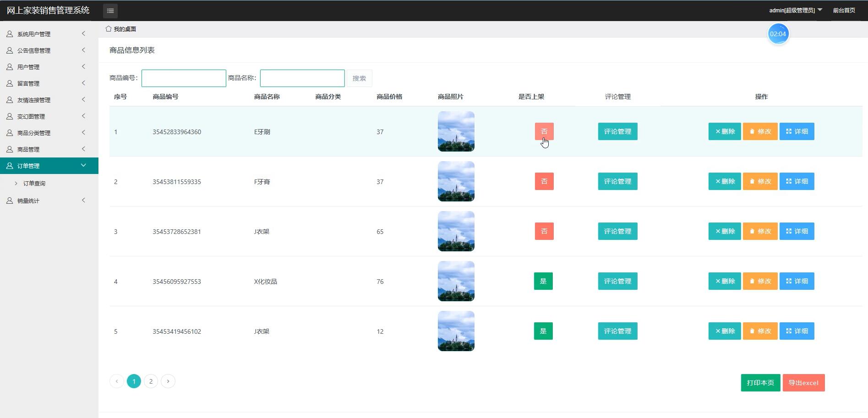Click the 商品编号 search input field

(184, 78)
